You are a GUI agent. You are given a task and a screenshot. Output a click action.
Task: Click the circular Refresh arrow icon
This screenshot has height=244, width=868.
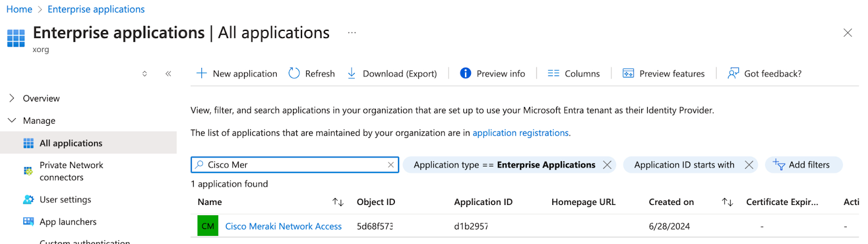click(294, 73)
